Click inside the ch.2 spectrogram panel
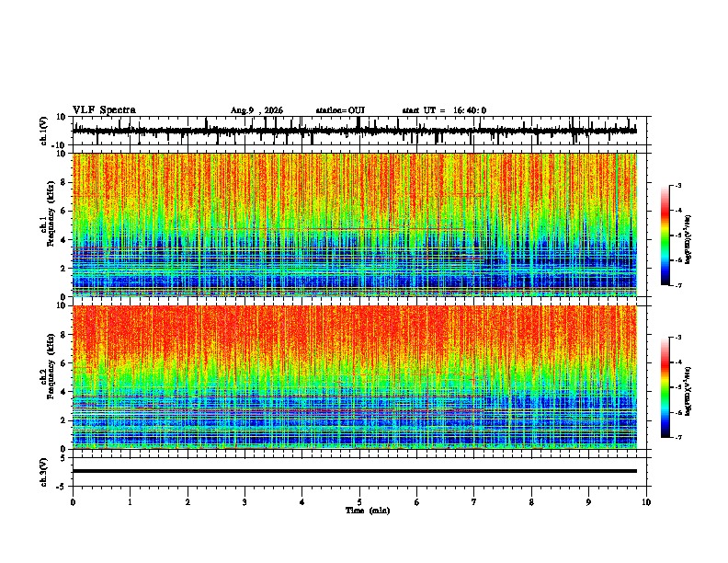This screenshot has width=728, height=563. 354,377
